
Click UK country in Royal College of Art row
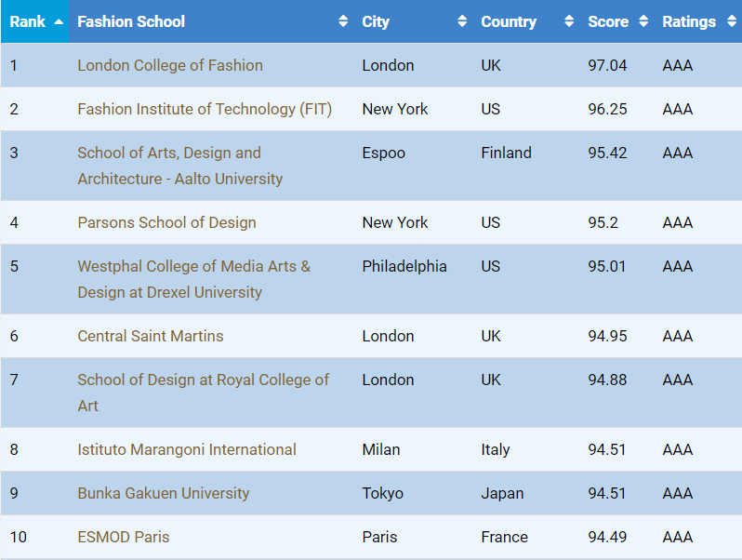pos(491,380)
